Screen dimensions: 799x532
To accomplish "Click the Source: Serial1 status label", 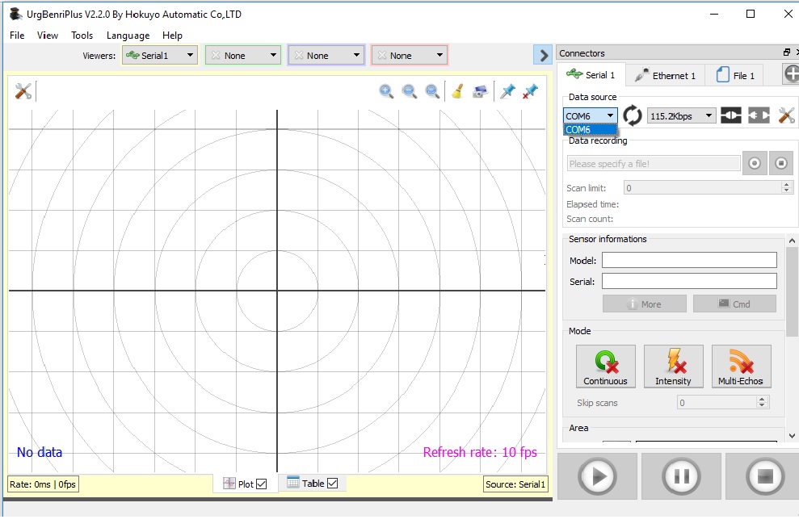I will [x=515, y=484].
